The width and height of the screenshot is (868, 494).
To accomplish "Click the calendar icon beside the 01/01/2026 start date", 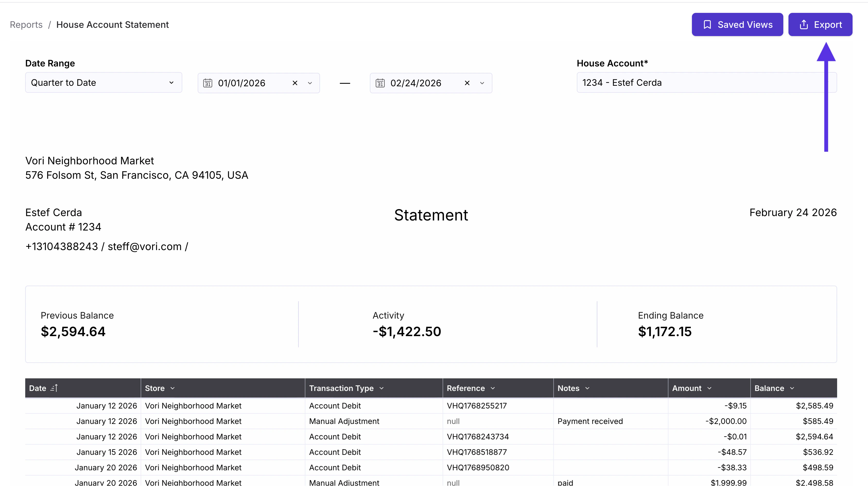I will tap(207, 83).
